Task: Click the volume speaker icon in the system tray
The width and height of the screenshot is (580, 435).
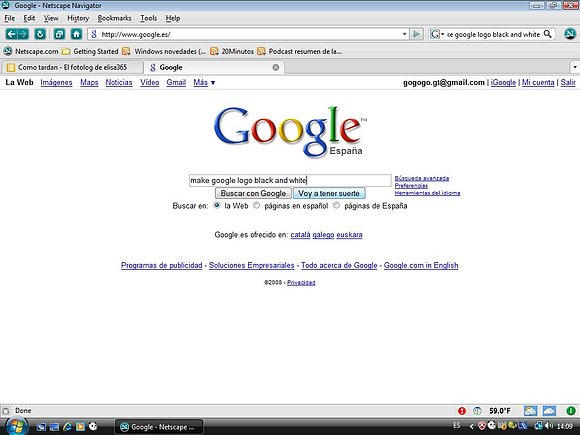Action: click(549, 426)
